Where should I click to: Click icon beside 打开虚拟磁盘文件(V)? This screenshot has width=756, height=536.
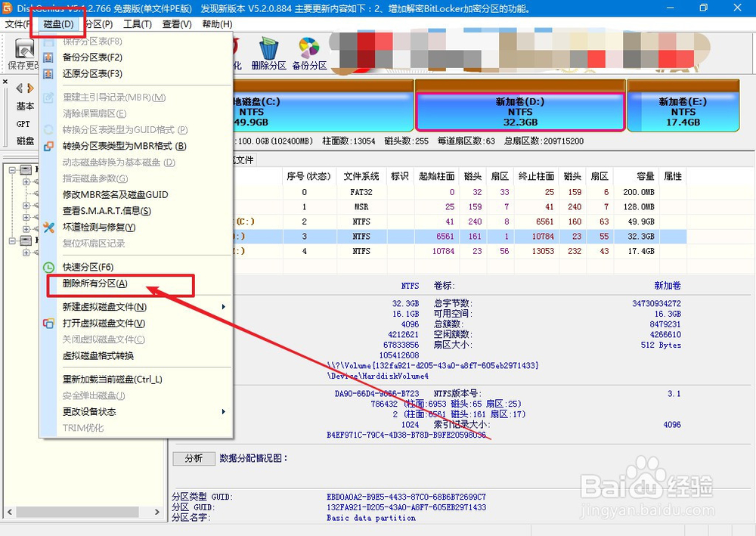(x=48, y=324)
